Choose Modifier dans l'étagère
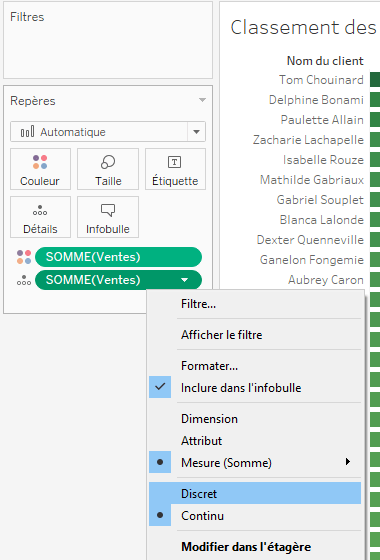The width and height of the screenshot is (380, 560). coord(255,546)
